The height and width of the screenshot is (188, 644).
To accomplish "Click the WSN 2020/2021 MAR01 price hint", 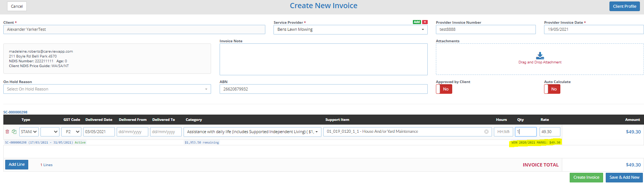I will 536,142.
